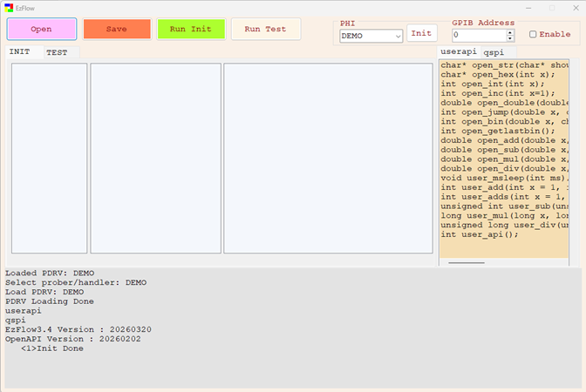Image resolution: width=586 pixels, height=392 pixels.
Task: Click the 'Loaded PDRV: DEMO' log line
Action: point(50,274)
